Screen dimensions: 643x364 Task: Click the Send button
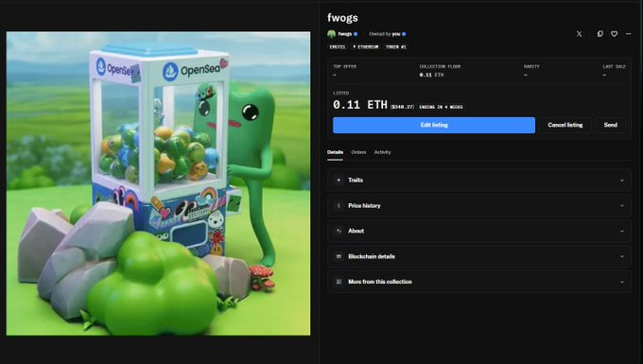[610, 125]
